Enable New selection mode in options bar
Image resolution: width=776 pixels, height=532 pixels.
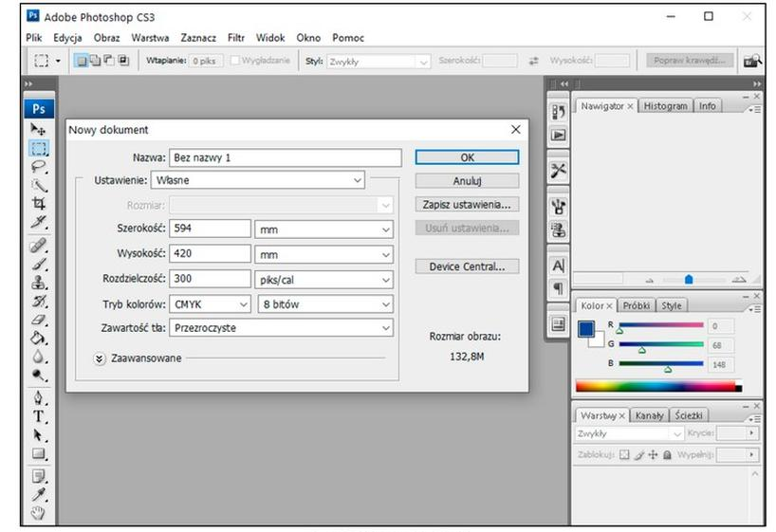[x=81, y=61]
